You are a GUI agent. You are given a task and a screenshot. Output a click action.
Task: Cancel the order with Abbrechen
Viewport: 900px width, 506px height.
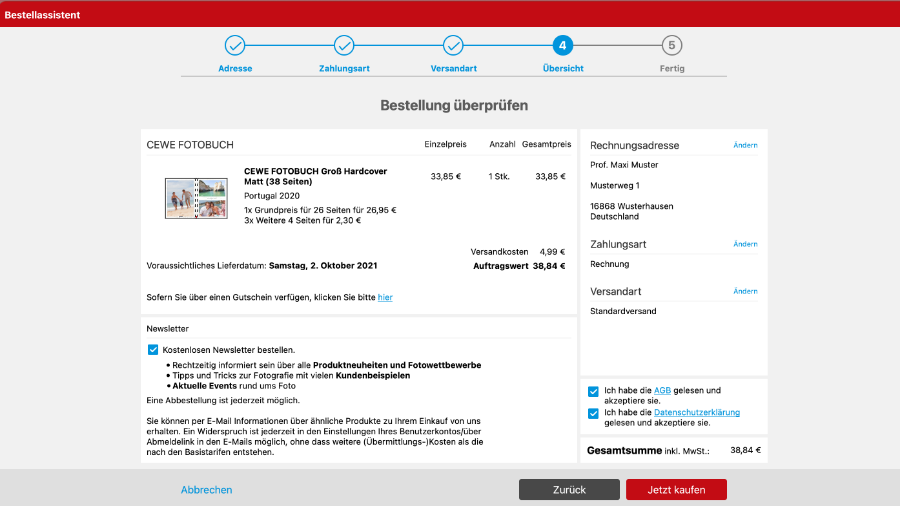point(207,490)
